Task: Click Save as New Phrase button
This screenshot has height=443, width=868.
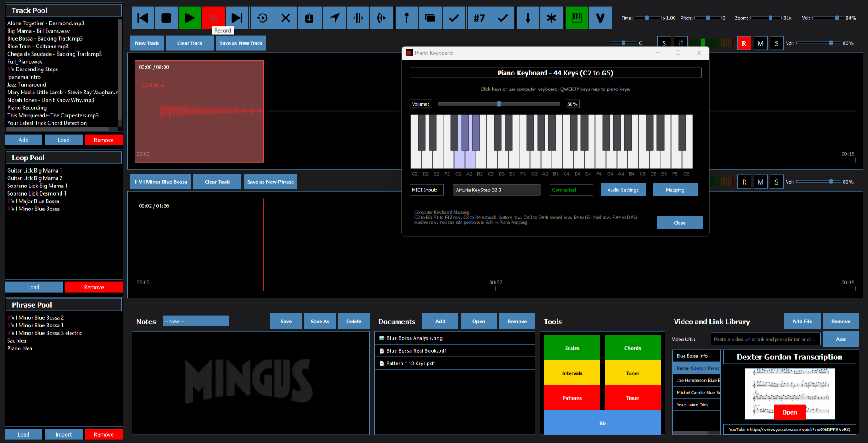Action: point(270,182)
